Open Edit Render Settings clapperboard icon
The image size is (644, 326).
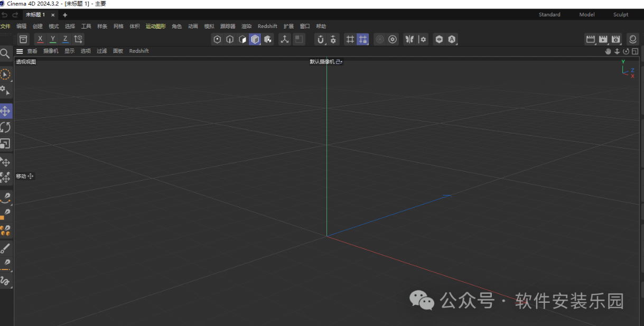615,39
